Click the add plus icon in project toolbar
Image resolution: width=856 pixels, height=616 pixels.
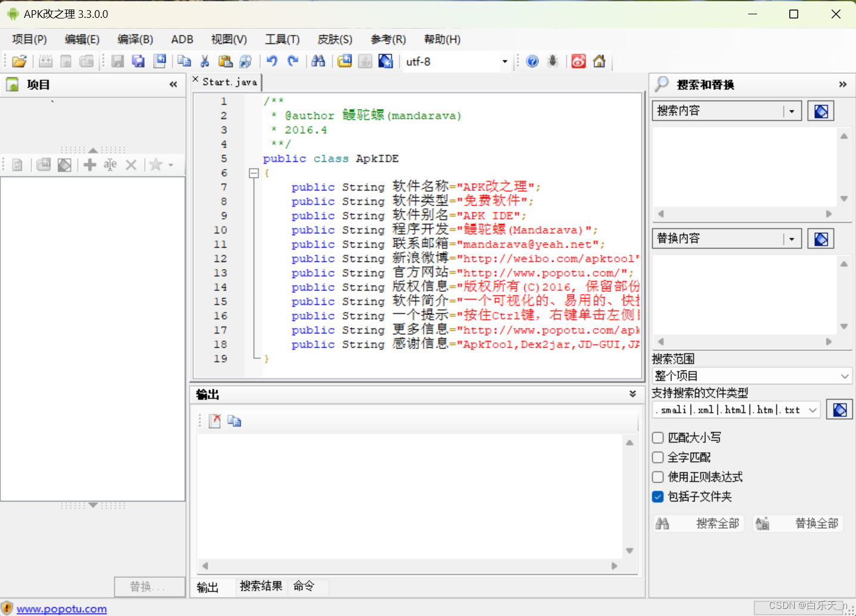coord(90,165)
